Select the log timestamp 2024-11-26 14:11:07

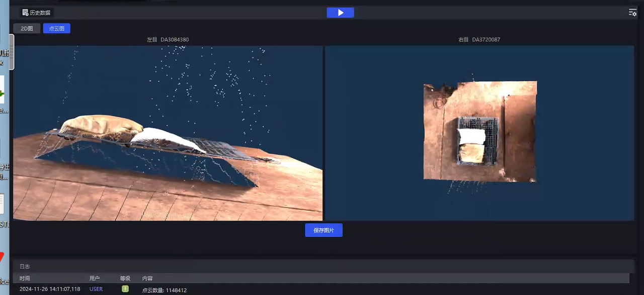50,289
